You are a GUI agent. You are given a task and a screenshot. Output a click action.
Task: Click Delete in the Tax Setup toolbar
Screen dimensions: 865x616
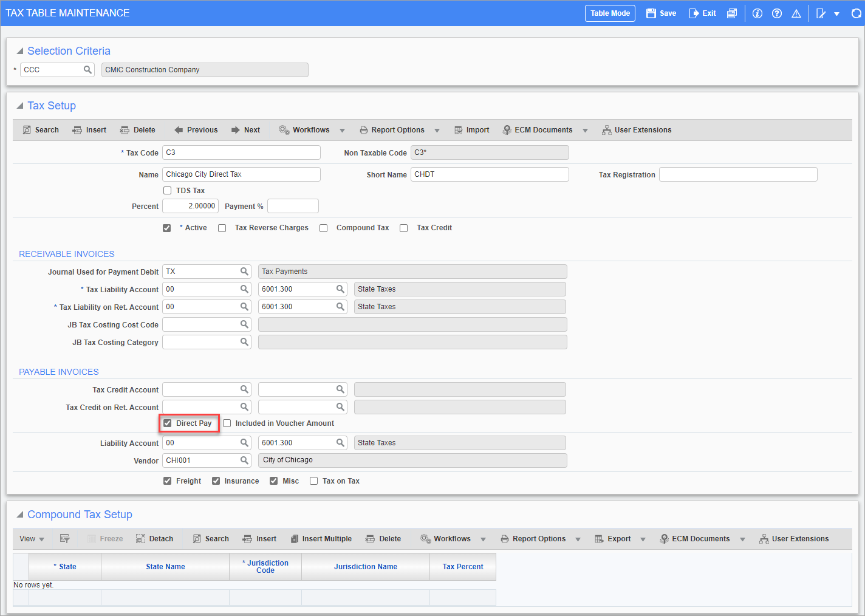coord(137,130)
